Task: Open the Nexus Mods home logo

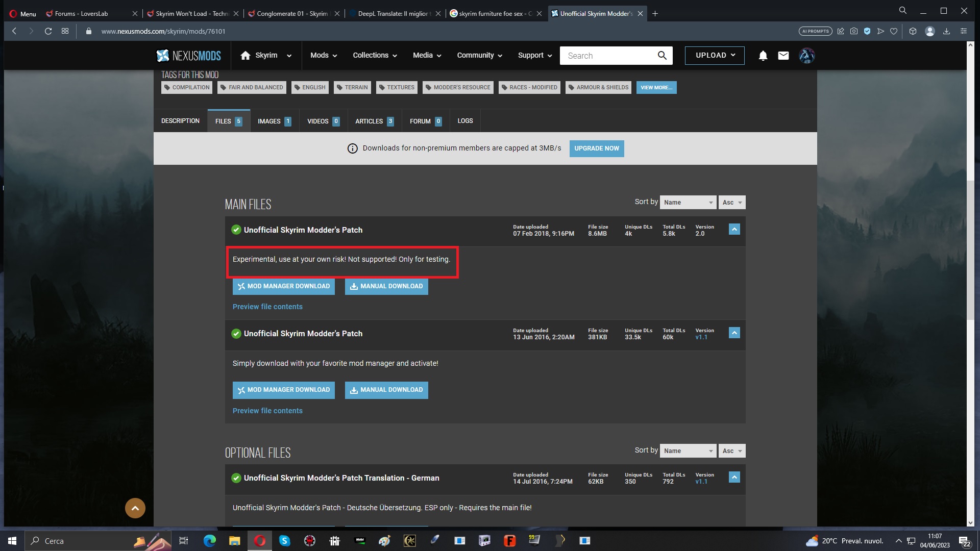Action: (x=189, y=56)
